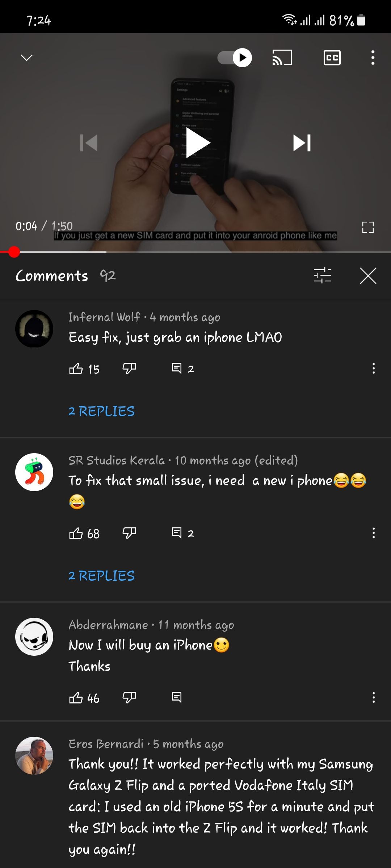Cast video to a device
This screenshot has height=868, width=391.
tap(282, 58)
